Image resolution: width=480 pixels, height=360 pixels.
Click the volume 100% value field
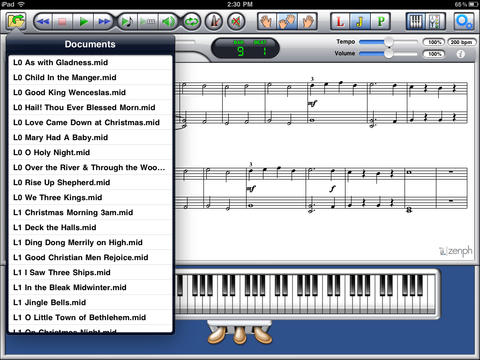[434, 54]
